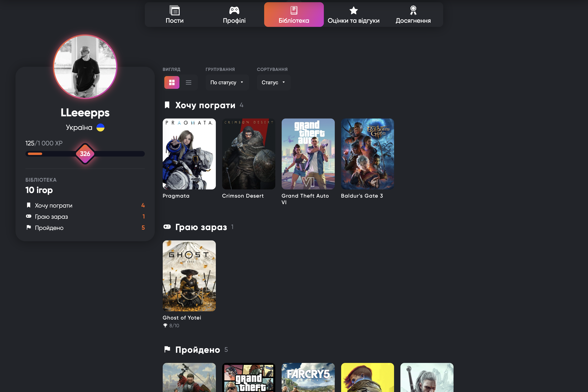The height and width of the screenshot is (392, 588).
Task: Open the Пости tab
Action: [174, 15]
